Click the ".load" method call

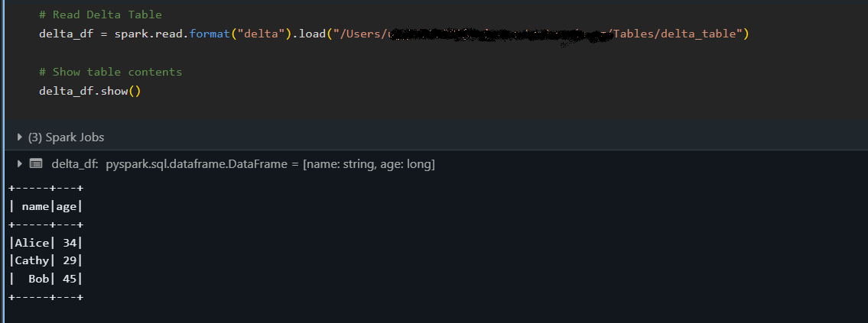point(310,34)
